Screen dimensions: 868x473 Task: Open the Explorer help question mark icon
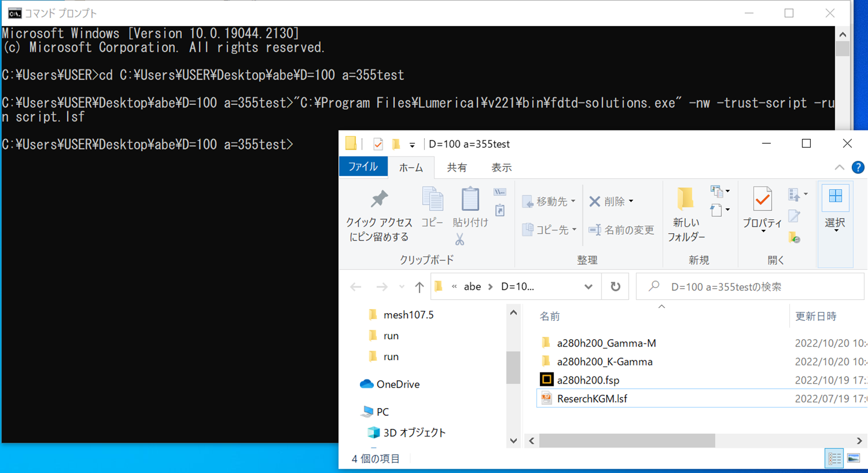[857, 167]
